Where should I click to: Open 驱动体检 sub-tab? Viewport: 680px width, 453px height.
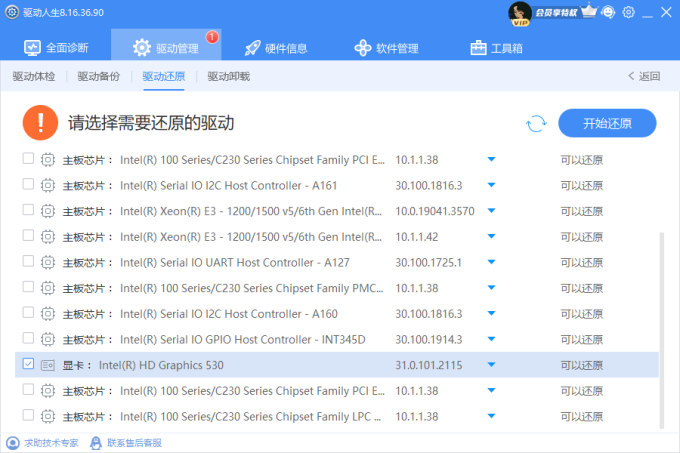click(34, 76)
